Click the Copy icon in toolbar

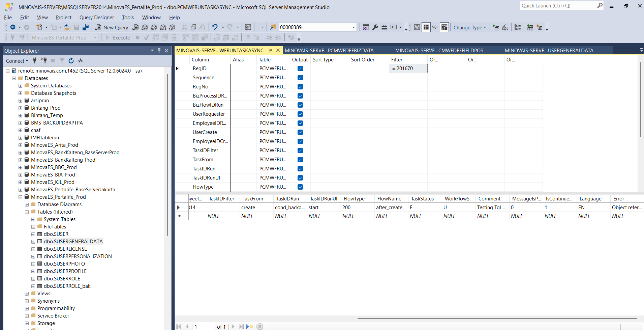193,27
